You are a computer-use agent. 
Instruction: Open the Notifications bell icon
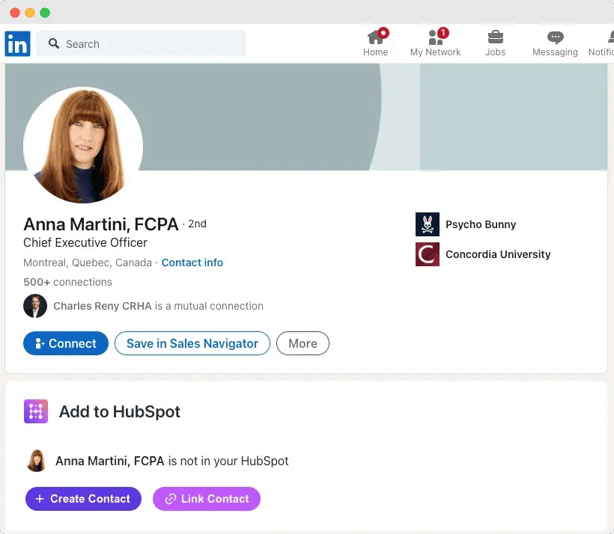607,37
